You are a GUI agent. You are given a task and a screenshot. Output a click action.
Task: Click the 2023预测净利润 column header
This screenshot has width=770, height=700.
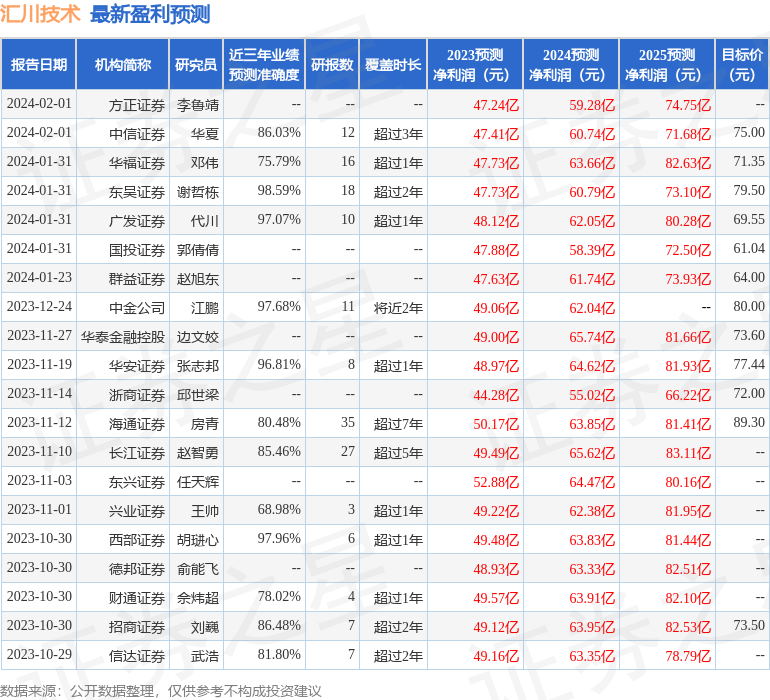tap(475, 65)
